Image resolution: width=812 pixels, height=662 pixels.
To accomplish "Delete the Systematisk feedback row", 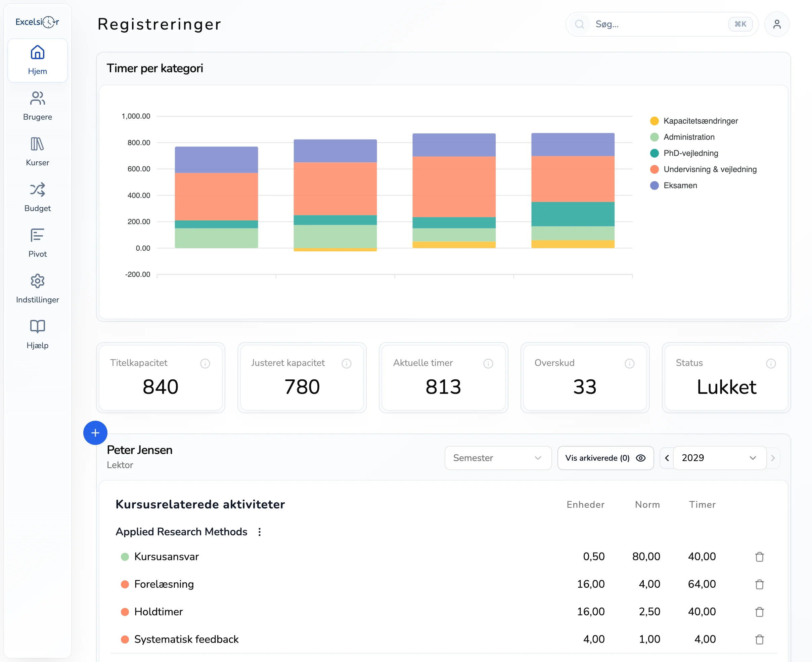I will click(759, 639).
